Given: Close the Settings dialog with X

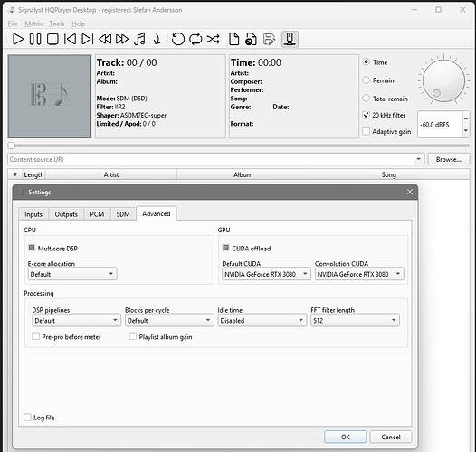Looking at the screenshot, I should coord(410,192).
